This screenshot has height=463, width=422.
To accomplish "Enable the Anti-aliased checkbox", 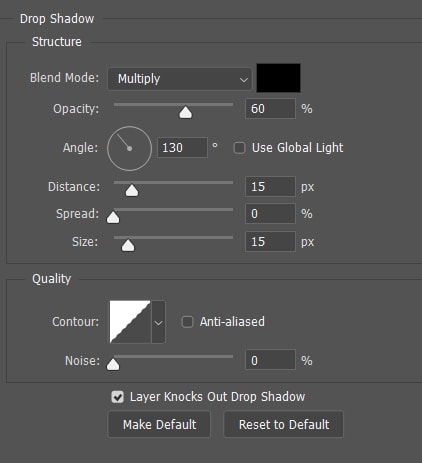I will [187, 322].
